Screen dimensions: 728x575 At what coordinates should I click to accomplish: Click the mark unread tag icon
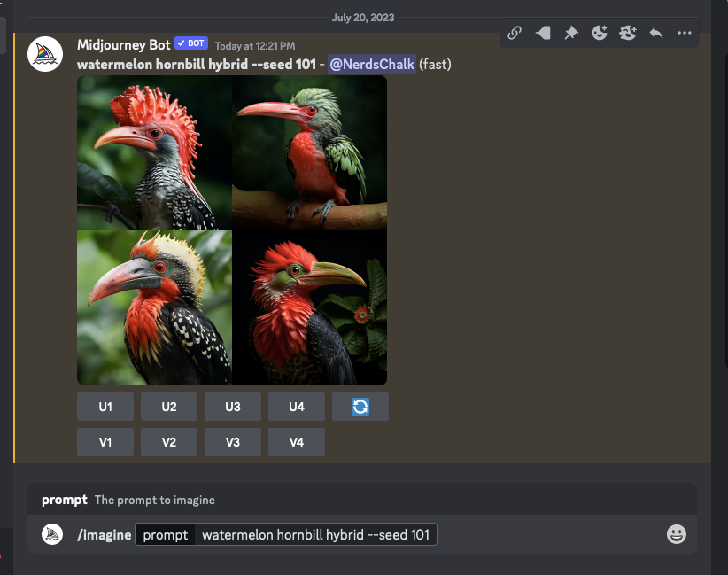pyautogui.click(x=543, y=33)
